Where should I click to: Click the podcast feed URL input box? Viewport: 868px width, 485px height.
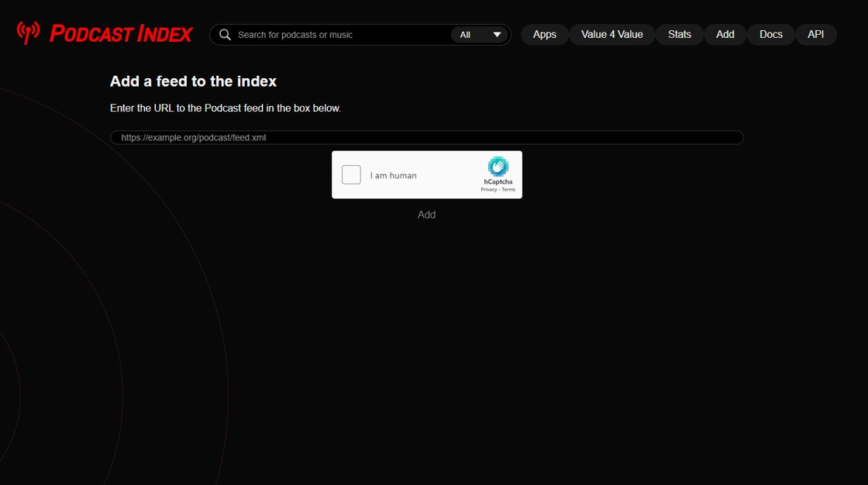(x=427, y=137)
